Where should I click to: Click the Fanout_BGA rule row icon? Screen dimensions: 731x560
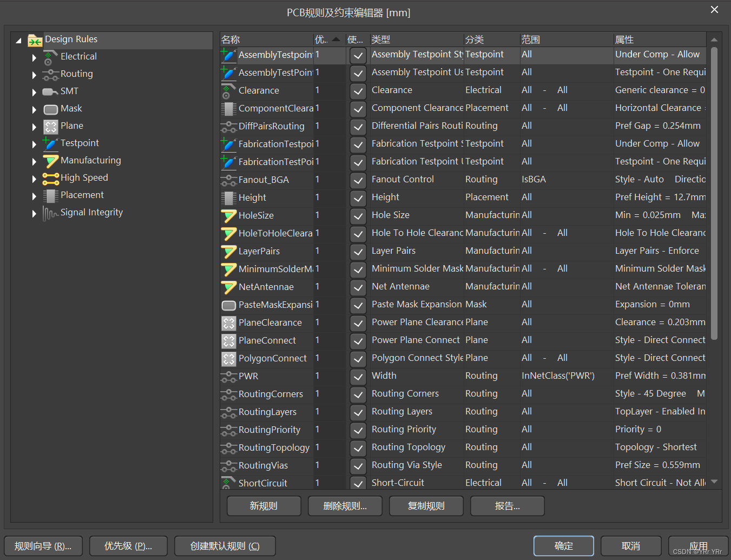click(x=228, y=180)
